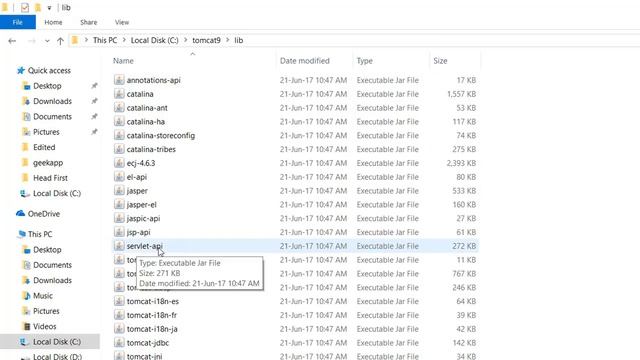
Task: Click the tomcat-i18n-ja jar file icon
Action: coord(119,329)
